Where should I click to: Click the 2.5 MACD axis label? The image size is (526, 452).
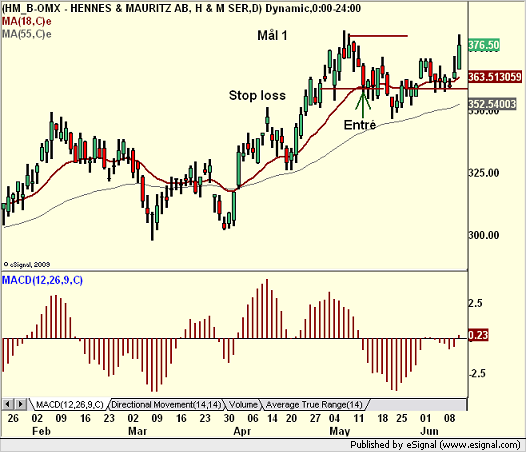point(475,303)
